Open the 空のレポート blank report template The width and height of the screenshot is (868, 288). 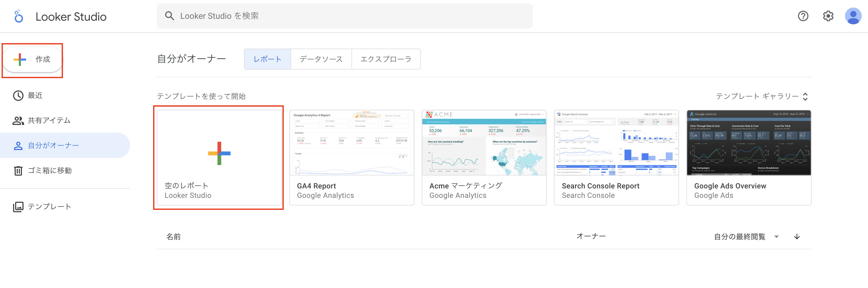point(219,157)
